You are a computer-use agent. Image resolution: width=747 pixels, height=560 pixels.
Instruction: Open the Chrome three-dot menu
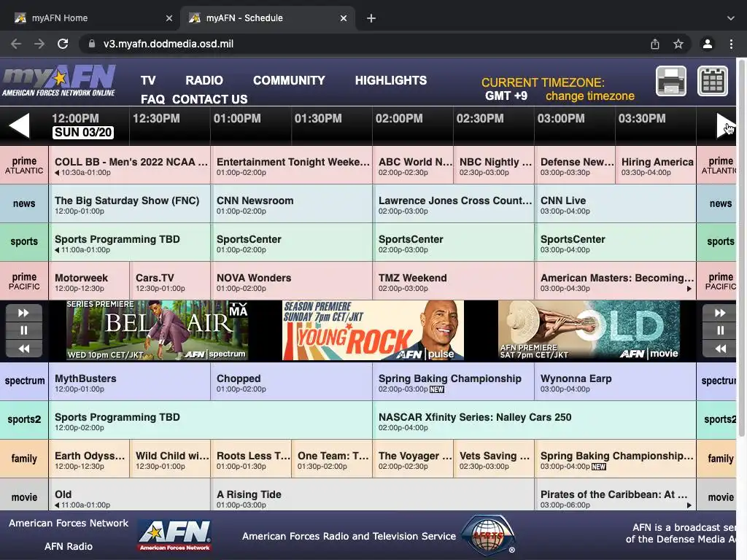731,44
